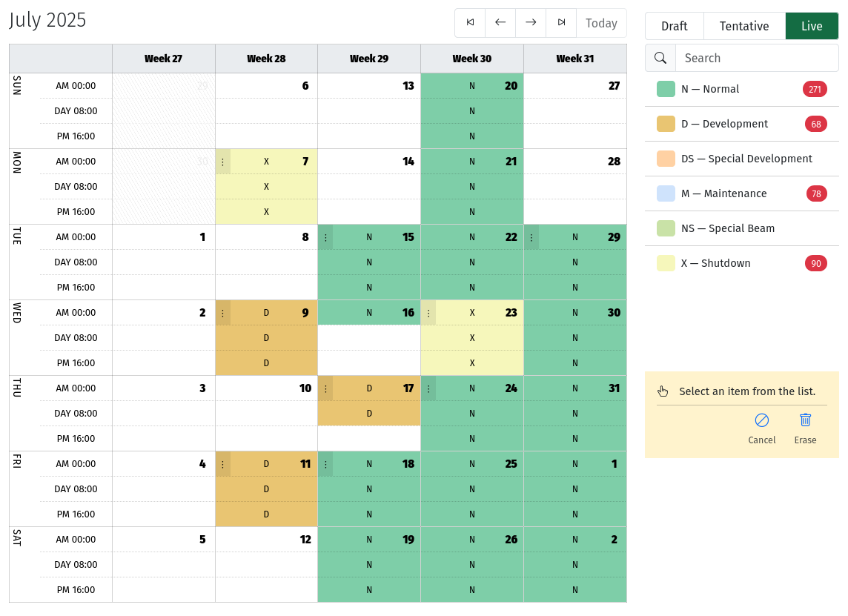848x616 pixels.
Task: Select AM normal shift on July 26
Action: pos(472,540)
